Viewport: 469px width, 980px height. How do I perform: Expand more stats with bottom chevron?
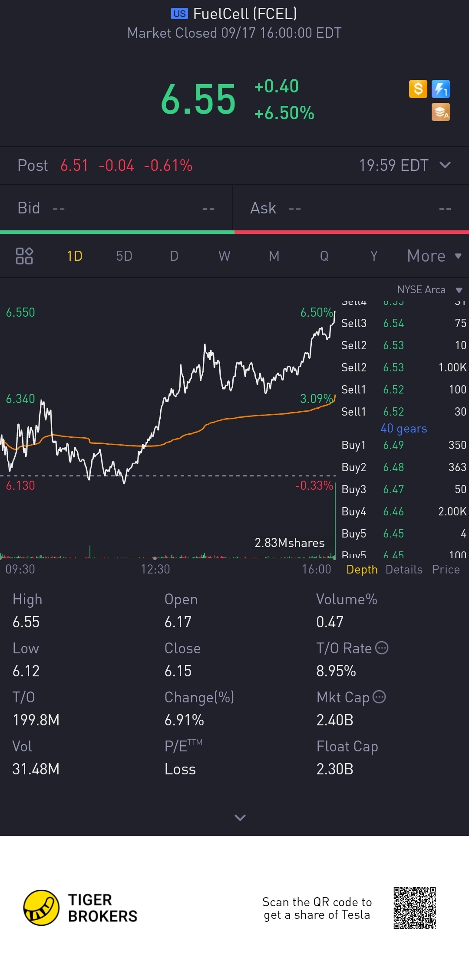click(x=240, y=817)
